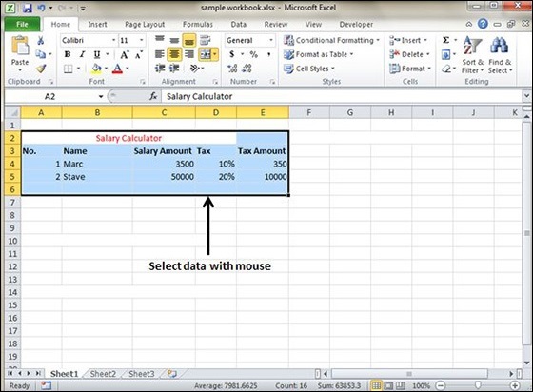Open Microsoft Excel Help icon
This screenshot has height=392, width=533.
(483, 24)
